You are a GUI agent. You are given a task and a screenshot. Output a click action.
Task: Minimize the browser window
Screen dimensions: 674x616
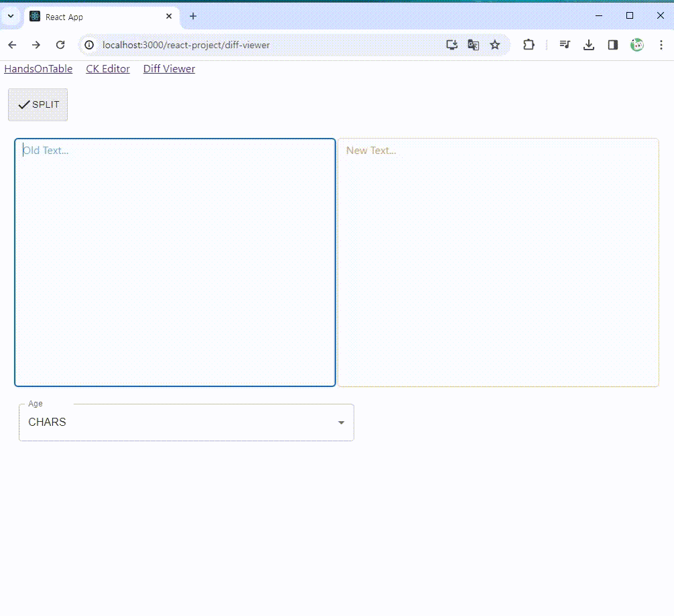click(599, 15)
